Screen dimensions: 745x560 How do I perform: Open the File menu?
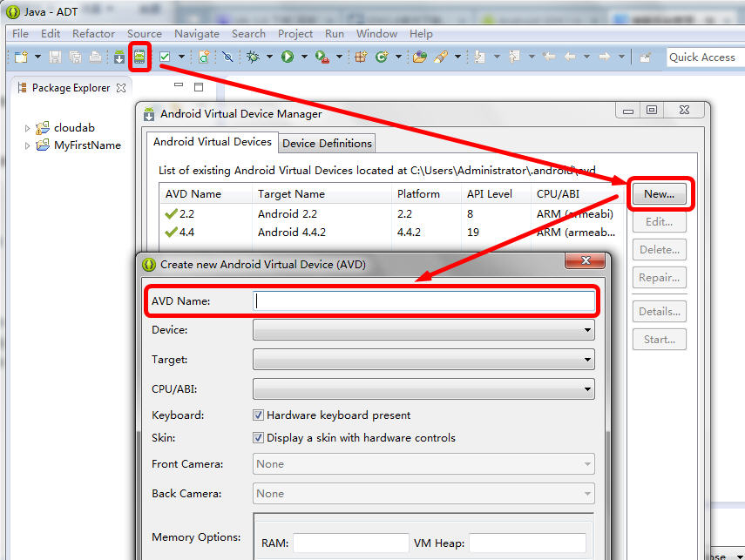pos(20,34)
